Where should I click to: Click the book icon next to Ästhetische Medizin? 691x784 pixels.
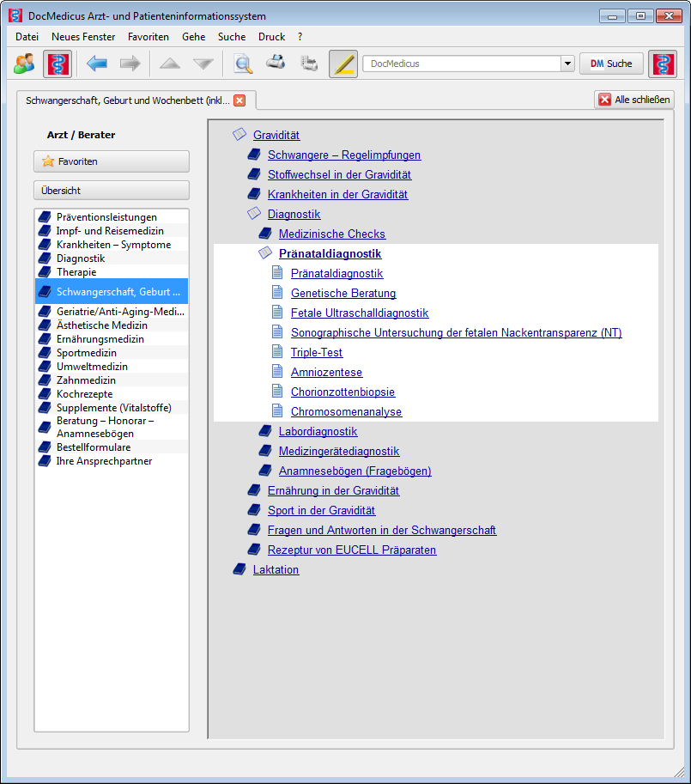point(45,325)
